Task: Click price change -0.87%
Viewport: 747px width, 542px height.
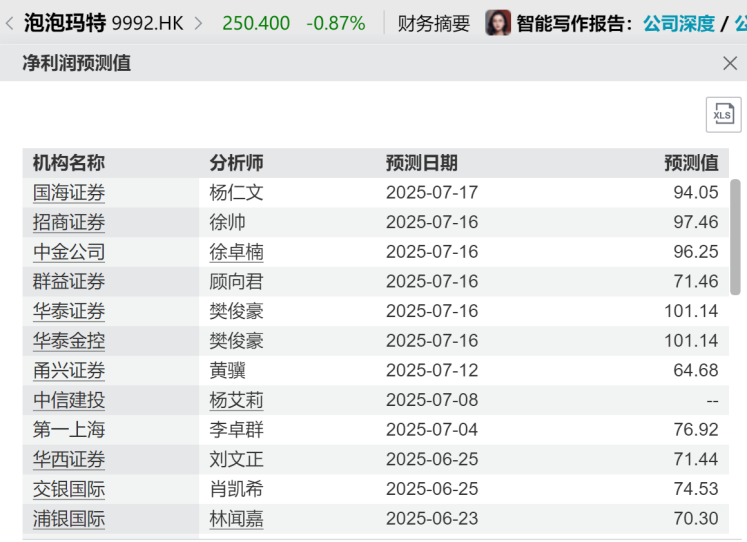Action: point(336,23)
